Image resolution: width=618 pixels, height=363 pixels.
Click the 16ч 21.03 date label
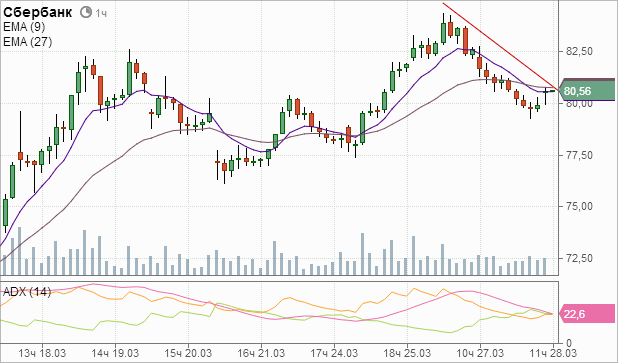pos(261,353)
